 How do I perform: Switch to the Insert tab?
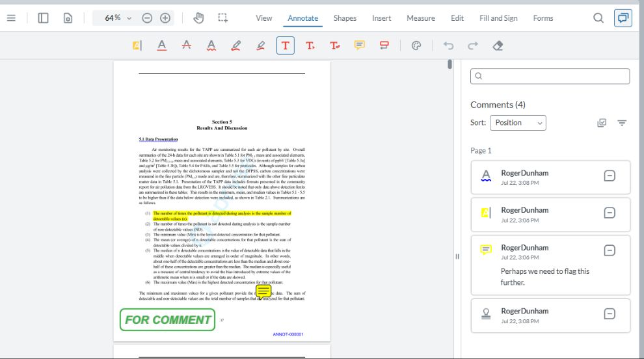pos(382,18)
